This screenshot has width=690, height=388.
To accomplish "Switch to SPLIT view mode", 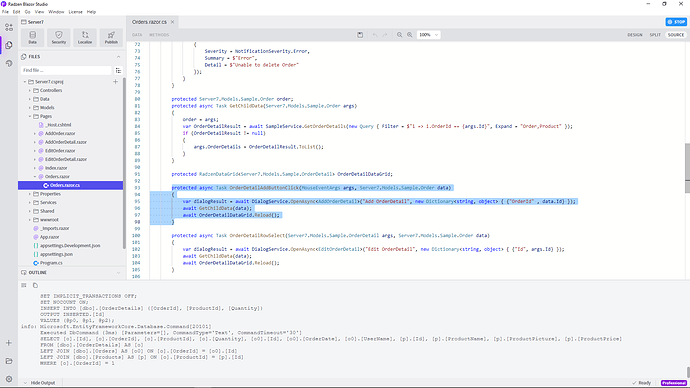I will (655, 35).
